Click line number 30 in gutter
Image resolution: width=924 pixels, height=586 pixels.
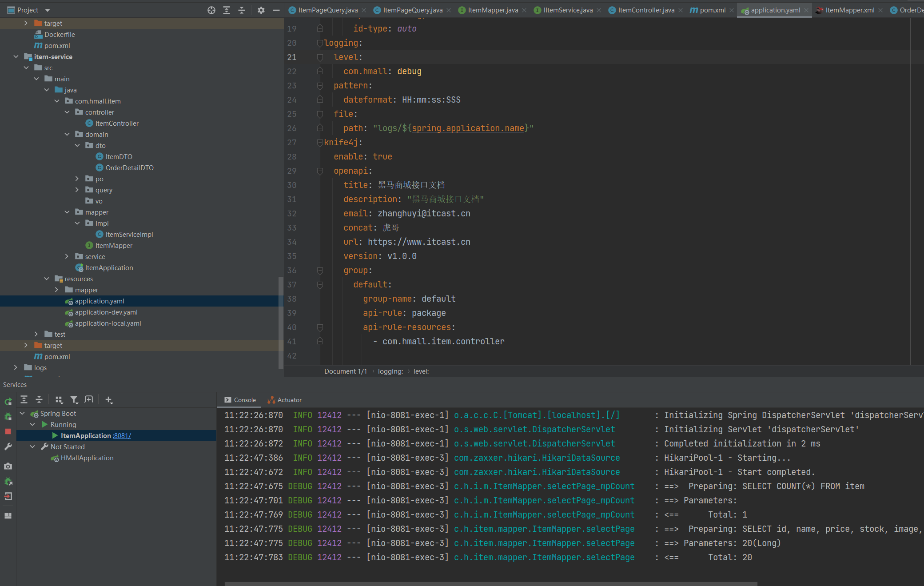292,185
